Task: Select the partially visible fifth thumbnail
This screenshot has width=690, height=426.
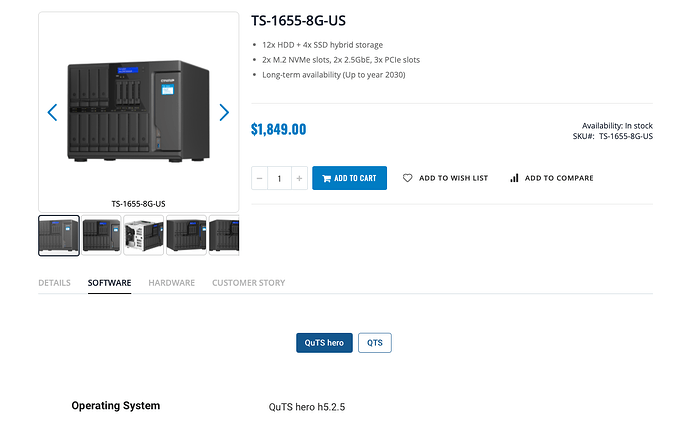Action: coord(224,235)
